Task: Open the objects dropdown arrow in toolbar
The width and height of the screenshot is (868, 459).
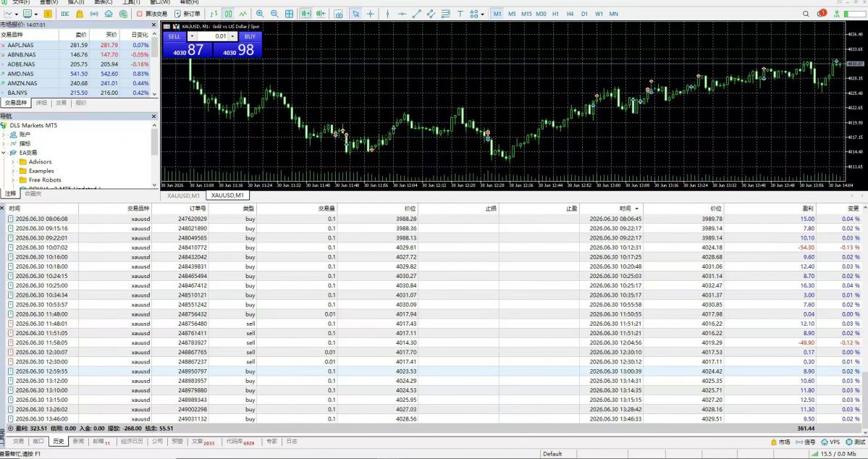Action: pos(482,14)
